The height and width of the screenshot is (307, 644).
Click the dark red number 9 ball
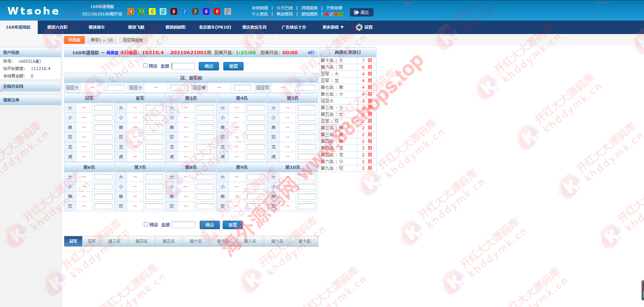pos(174,11)
